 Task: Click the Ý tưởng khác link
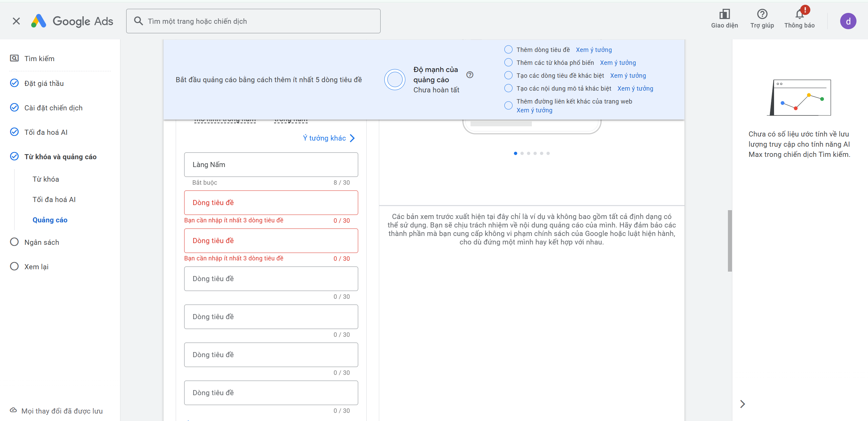[324, 138]
